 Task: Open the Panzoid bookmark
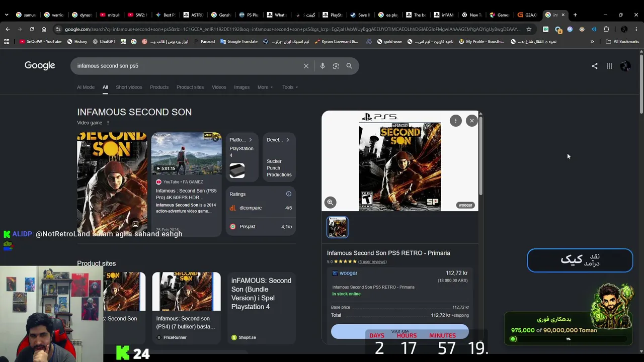point(204,42)
